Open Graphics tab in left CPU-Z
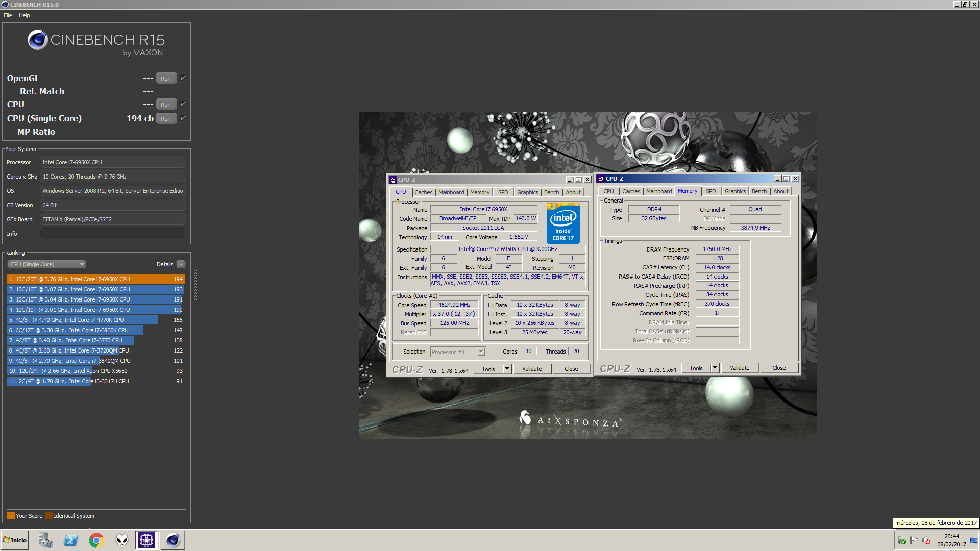Image resolution: width=980 pixels, height=551 pixels. coord(528,192)
